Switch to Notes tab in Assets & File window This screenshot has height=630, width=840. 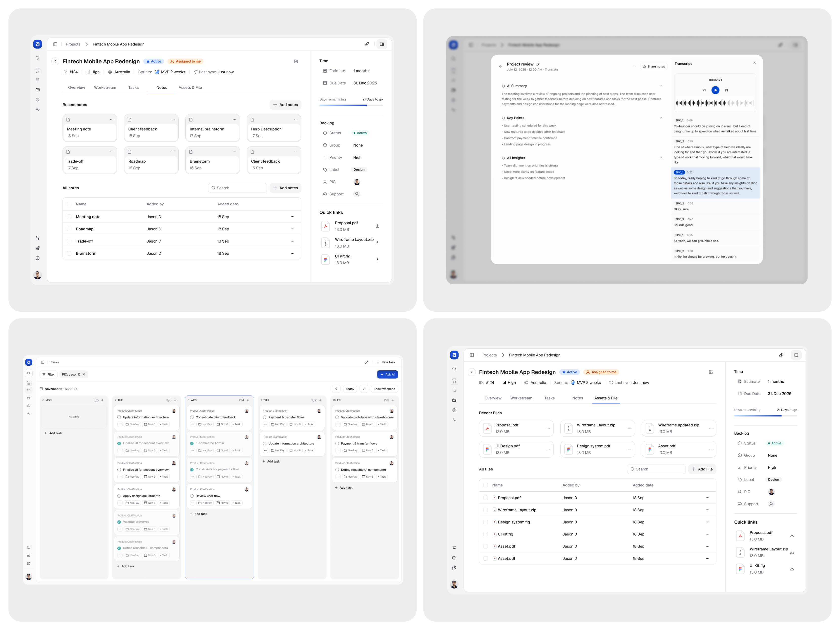(x=577, y=398)
